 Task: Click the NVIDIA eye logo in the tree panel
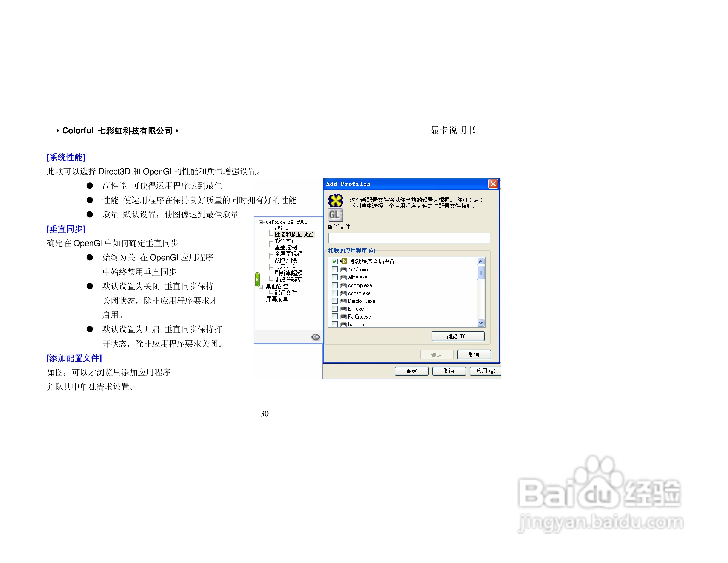(x=315, y=337)
